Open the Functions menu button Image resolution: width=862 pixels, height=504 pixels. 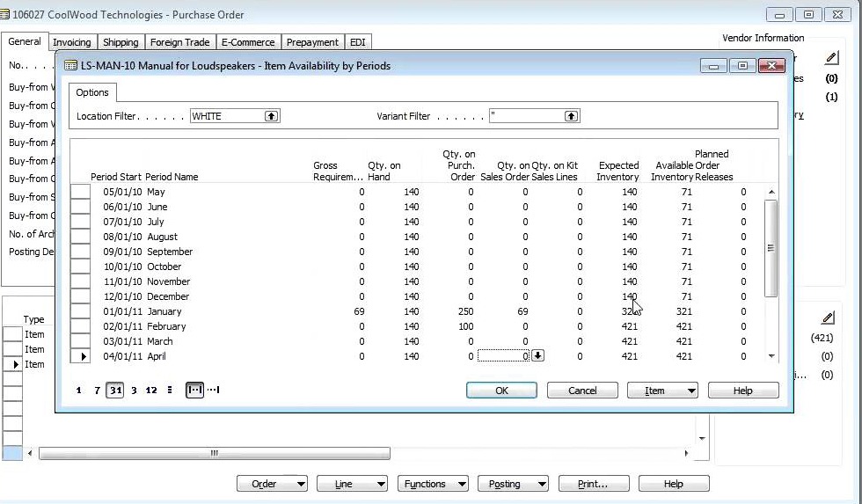point(433,484)
